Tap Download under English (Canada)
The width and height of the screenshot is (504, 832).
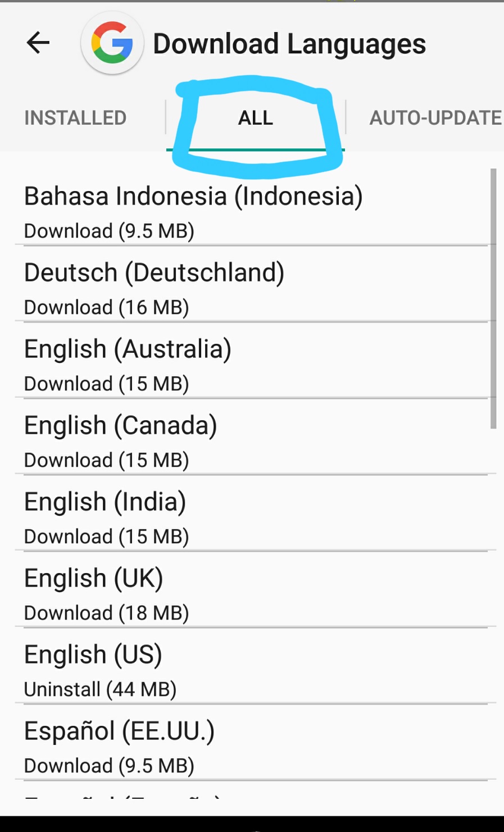[x=106, y=460]
